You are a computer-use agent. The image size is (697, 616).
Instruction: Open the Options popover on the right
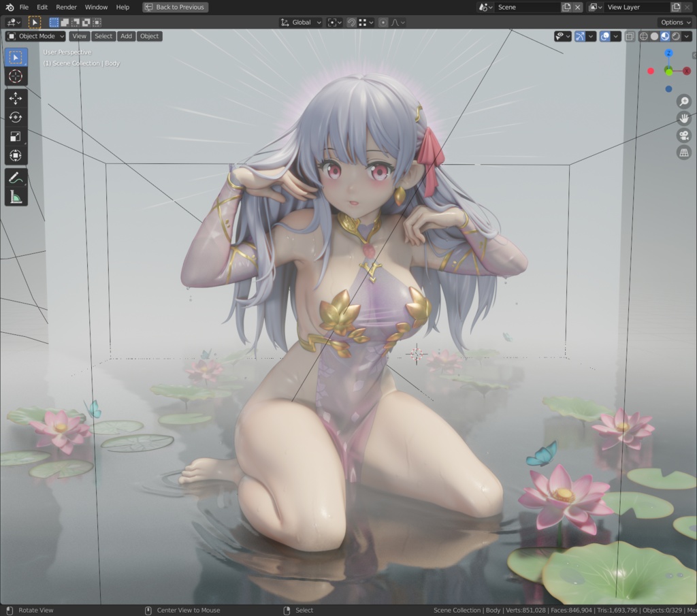(674, 22)
